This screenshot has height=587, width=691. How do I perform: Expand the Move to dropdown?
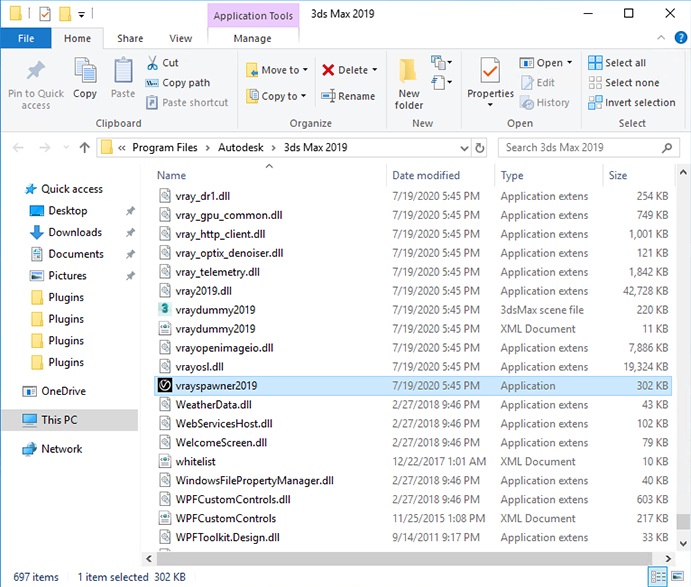[x=304, y=70]
